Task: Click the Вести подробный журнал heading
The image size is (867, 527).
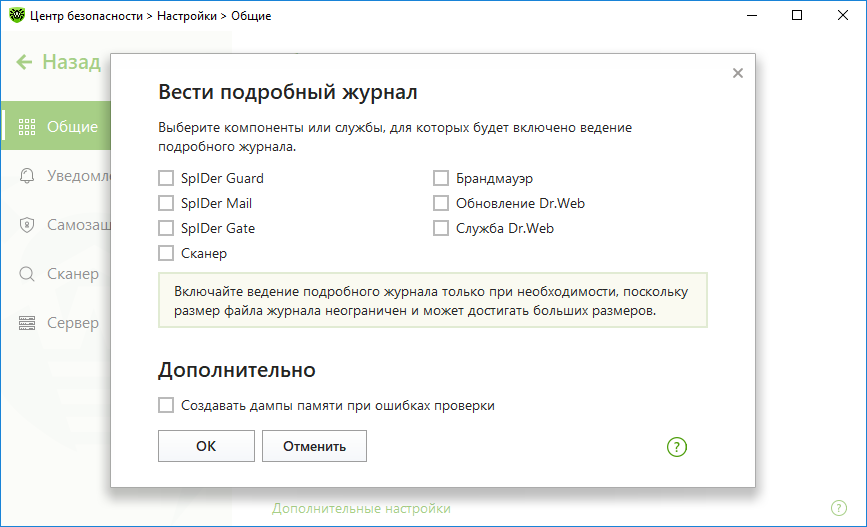Action: pyautogui.click(x=288, y=92)
